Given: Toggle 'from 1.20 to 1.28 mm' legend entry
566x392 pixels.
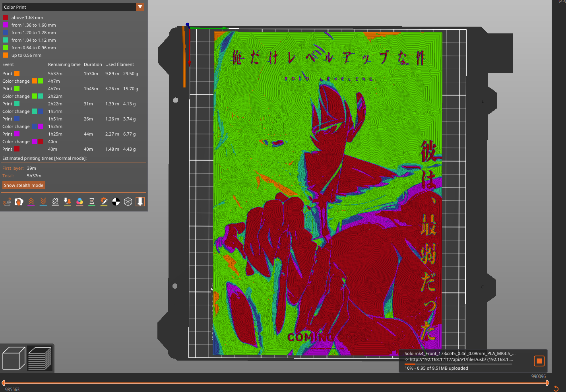Looking at the screenshot, I should click(29, 33).
